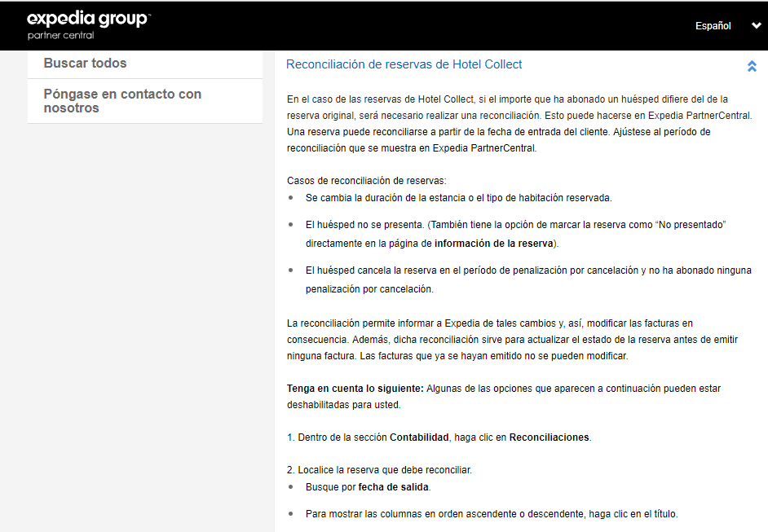Select 'Buscar todos' in the sidebar

(86, 64)
